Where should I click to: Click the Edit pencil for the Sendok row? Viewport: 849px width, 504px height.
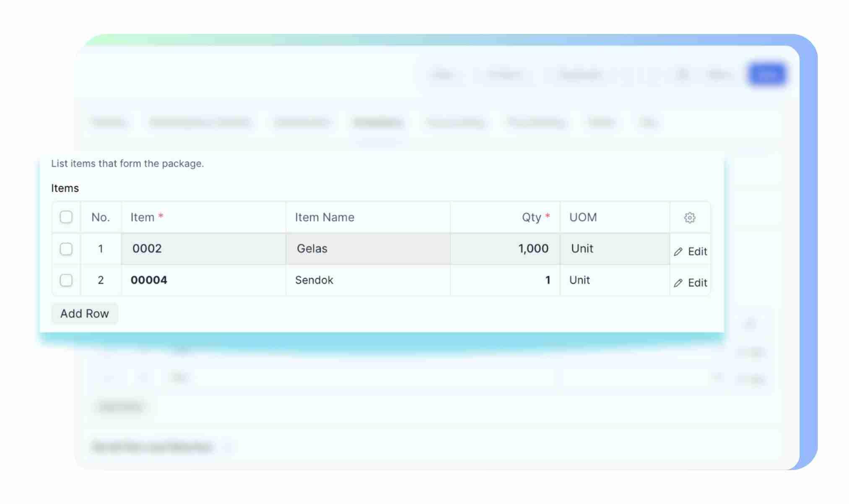pyautogui.click(x=691, y=283)
